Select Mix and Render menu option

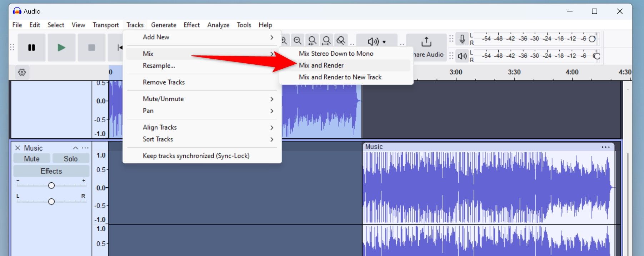click(x=321, y=65)
